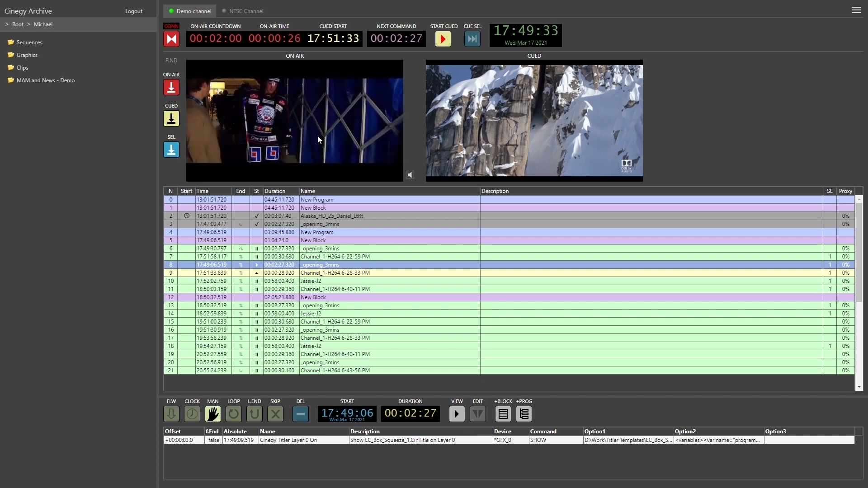Image resolution: width=868 pixels, height=488 pixels.
Task: Click the Root breadcrumb
Action: tap(18, 24)
